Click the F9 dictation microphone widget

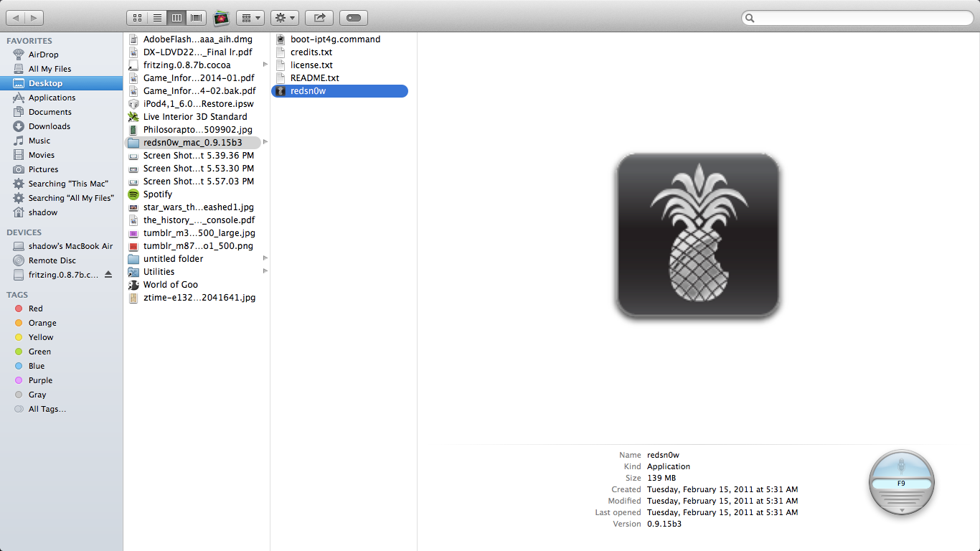tap(901, 483)
